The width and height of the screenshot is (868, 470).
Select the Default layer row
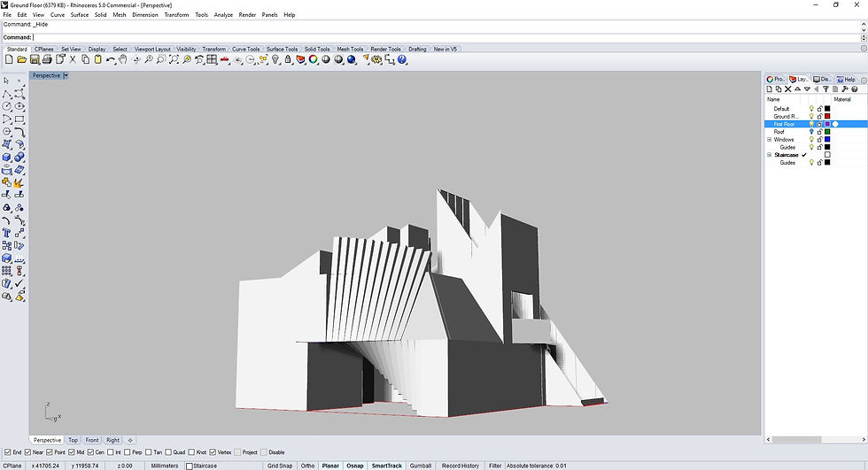point(815,108)
